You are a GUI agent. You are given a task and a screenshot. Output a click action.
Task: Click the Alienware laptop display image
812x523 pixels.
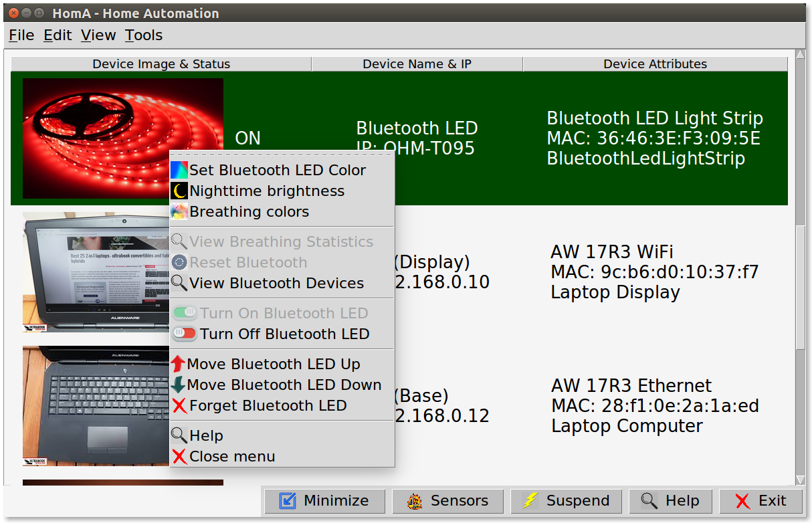coord(96,272)
